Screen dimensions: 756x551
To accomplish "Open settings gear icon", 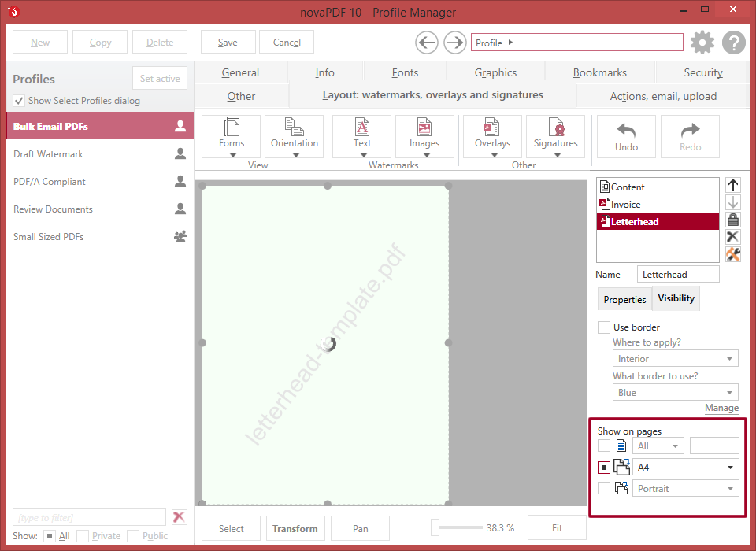I will click(x=702, y=43).
